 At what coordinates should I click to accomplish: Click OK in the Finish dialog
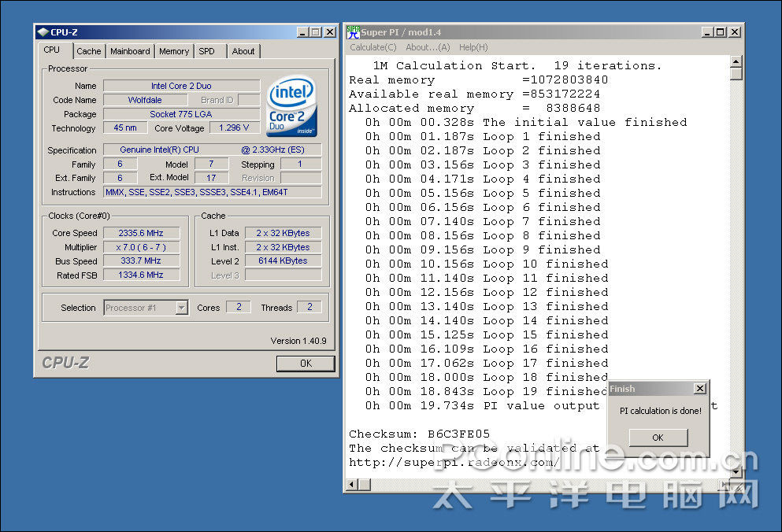click(658, 438)
